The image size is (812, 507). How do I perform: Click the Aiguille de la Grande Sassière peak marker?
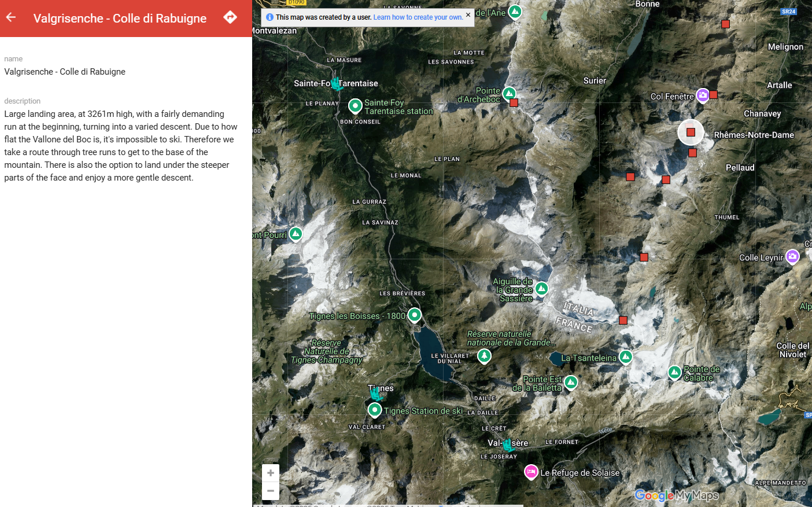(x=541, y=288)
